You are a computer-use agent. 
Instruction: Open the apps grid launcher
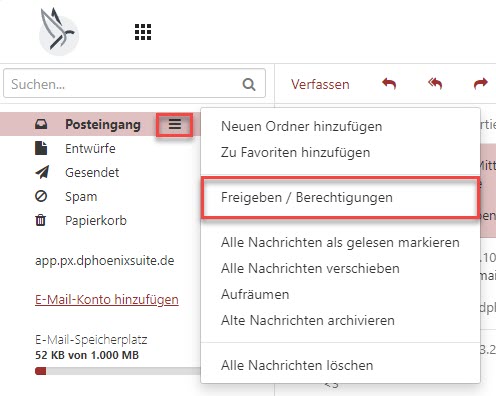[x=143, y=32]
